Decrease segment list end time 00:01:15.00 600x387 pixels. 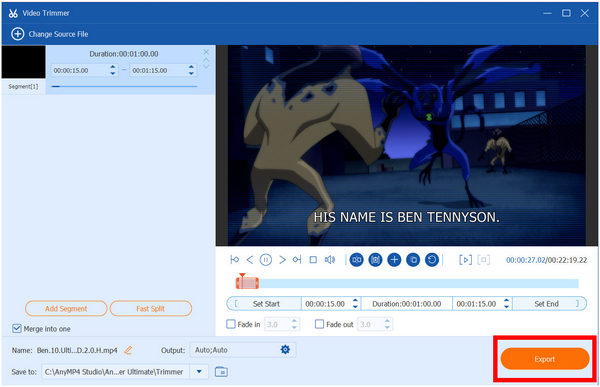(x=191, y=73)
